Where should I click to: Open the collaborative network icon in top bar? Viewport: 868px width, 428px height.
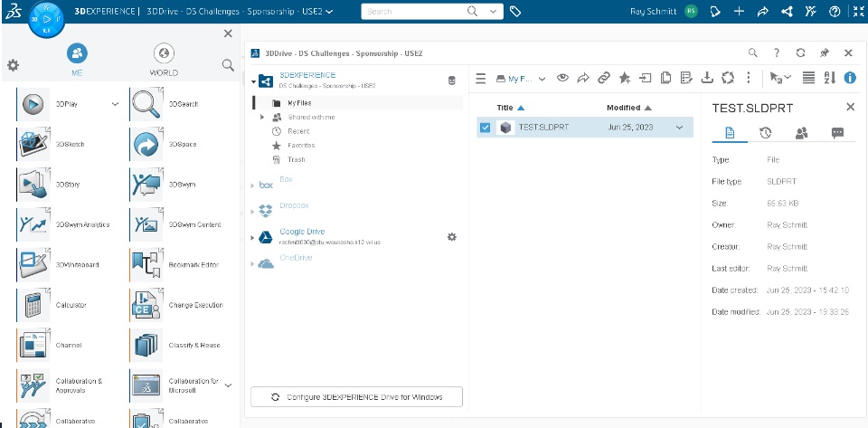click(x=788, y=11)
